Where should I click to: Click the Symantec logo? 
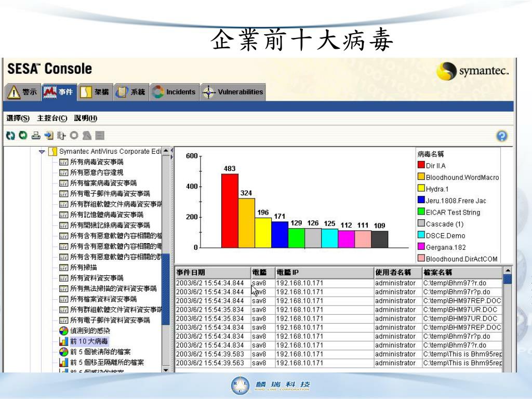pyautogui.click(x=473, y=71)
